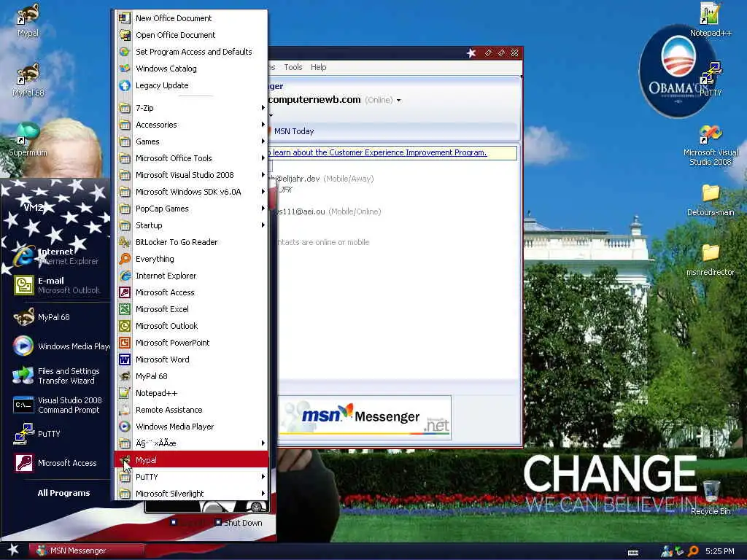Open Mypal desktop shortcut icon
The width and height of the screenshot is (747, 560).
tap(28, 20)
